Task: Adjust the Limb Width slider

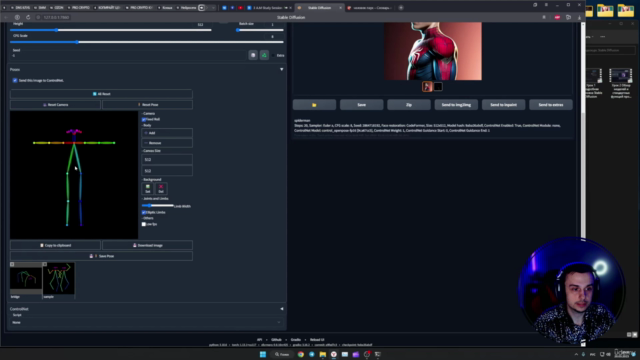Action: coord(158,206)
